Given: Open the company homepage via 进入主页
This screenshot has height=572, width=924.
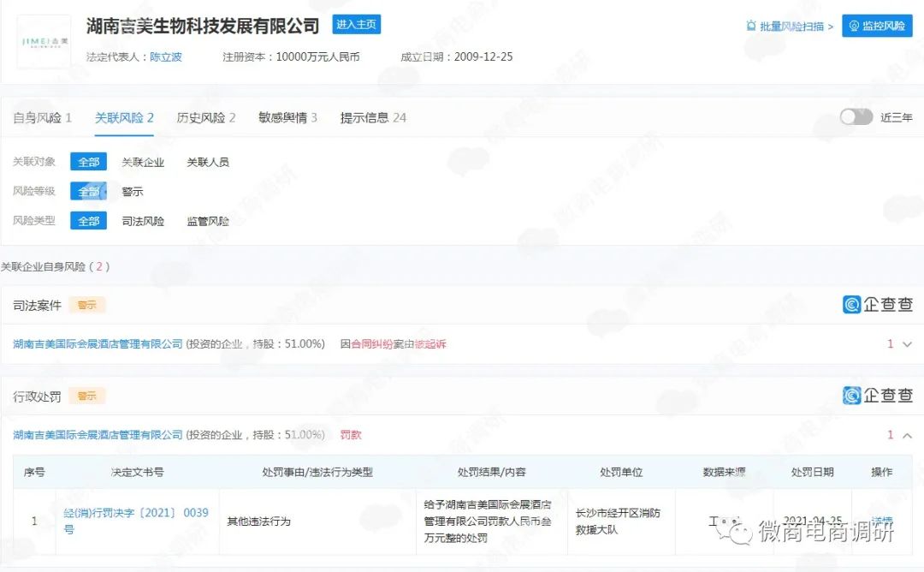Looking at the screenshot, I should pyautogui.click(x=357, y=24).
